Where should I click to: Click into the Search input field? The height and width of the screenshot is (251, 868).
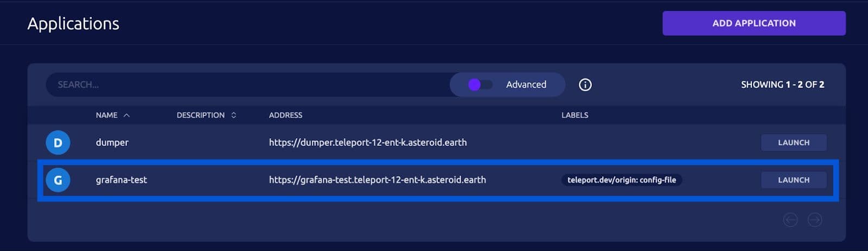click(x=244, y=85)
